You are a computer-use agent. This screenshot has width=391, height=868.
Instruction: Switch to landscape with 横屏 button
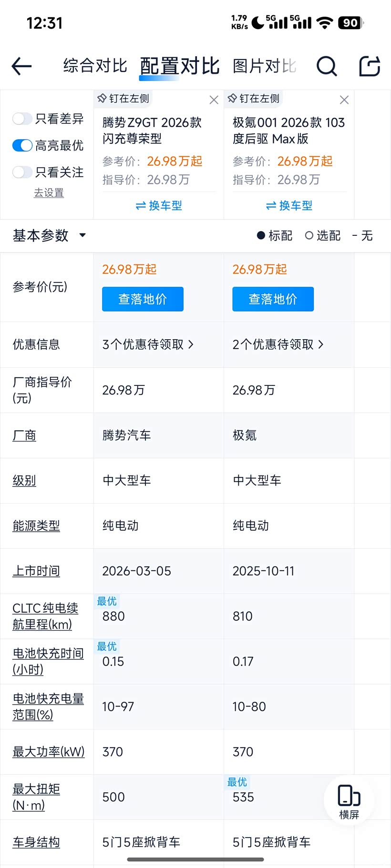tap(349, 801)
